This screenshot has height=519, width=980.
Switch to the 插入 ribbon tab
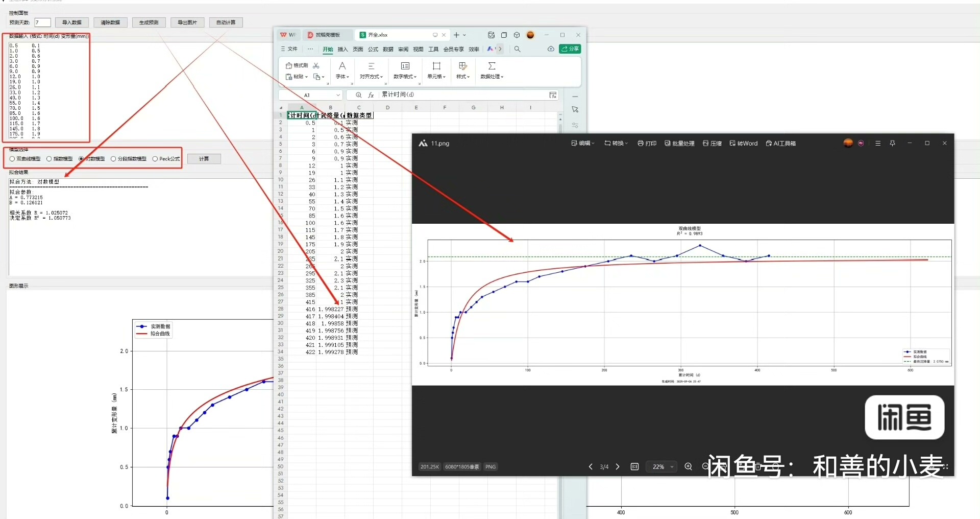click(342, 50)
